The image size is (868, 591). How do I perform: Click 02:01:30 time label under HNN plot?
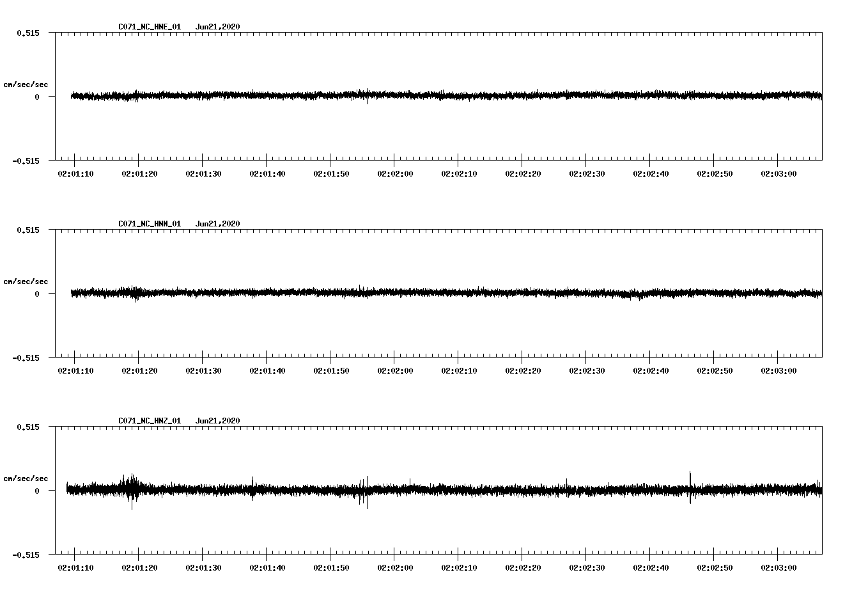[203, 371]
